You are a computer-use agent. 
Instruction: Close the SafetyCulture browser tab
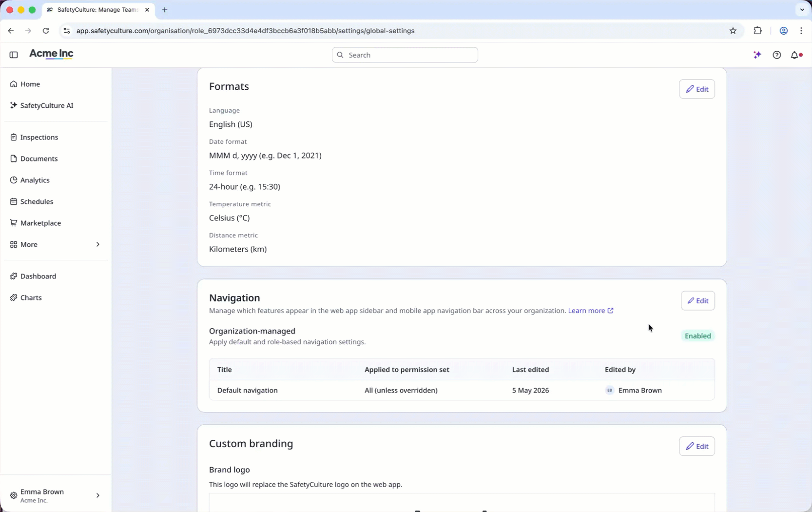[x=147, y=10]
